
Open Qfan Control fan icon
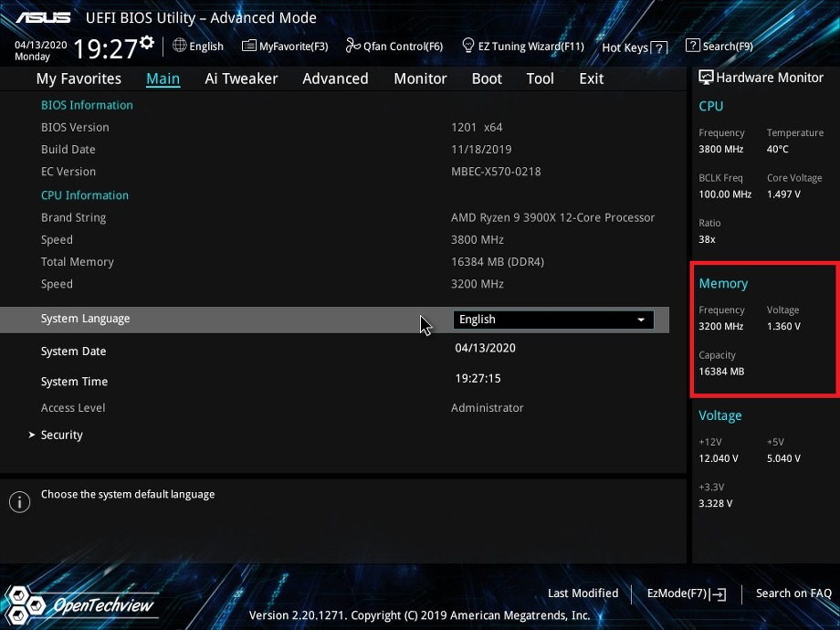[352, 46]
